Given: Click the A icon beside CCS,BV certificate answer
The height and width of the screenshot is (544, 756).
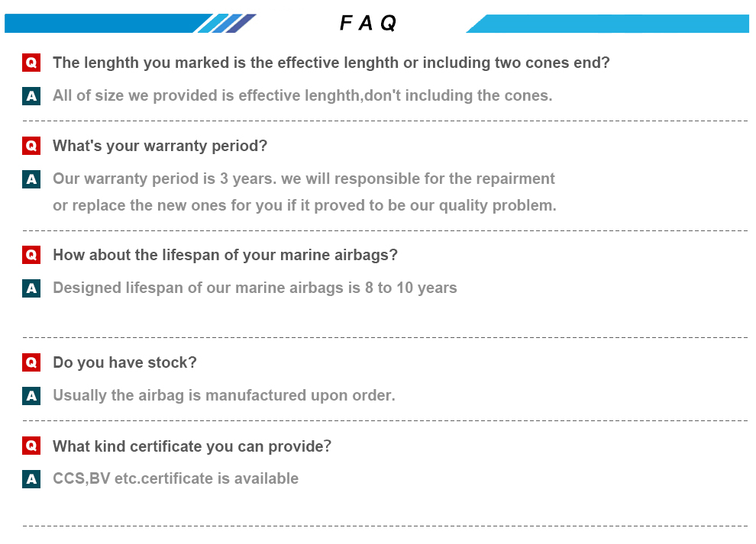Looking at the screenshot, I should tap(31, 479).
